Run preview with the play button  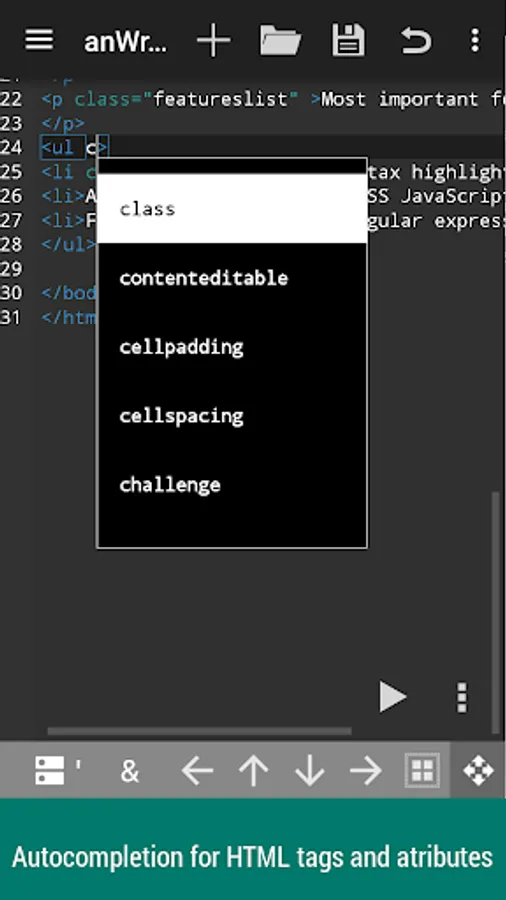click(393, 697)
